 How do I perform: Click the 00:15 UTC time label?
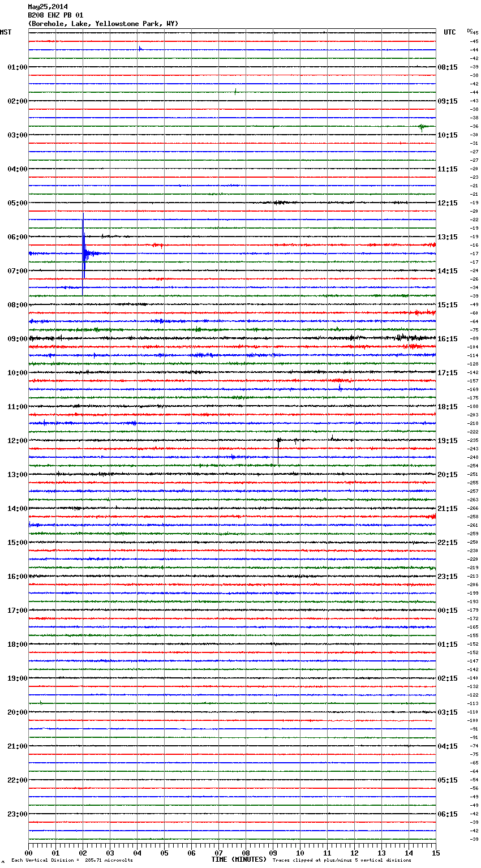tap(448, 611)
